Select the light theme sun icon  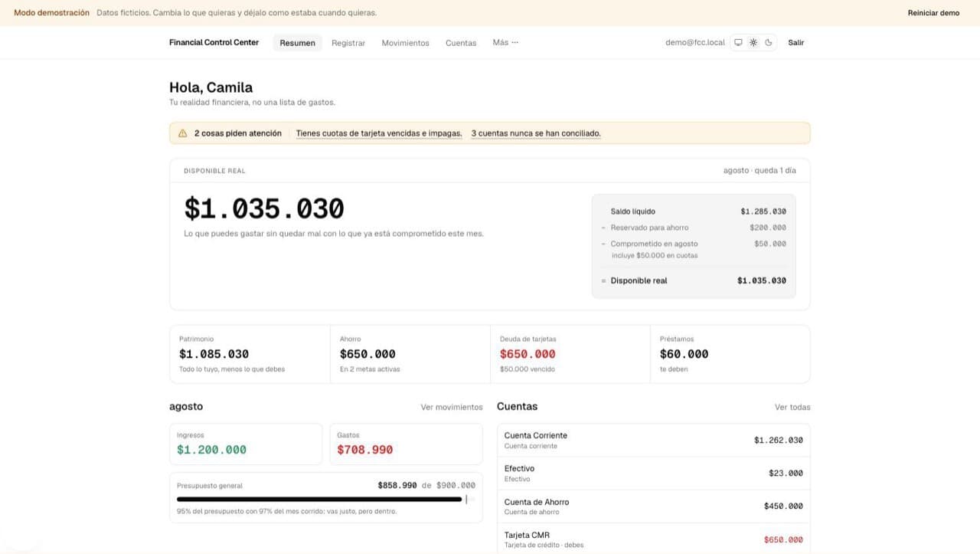(x=753, y=43)
